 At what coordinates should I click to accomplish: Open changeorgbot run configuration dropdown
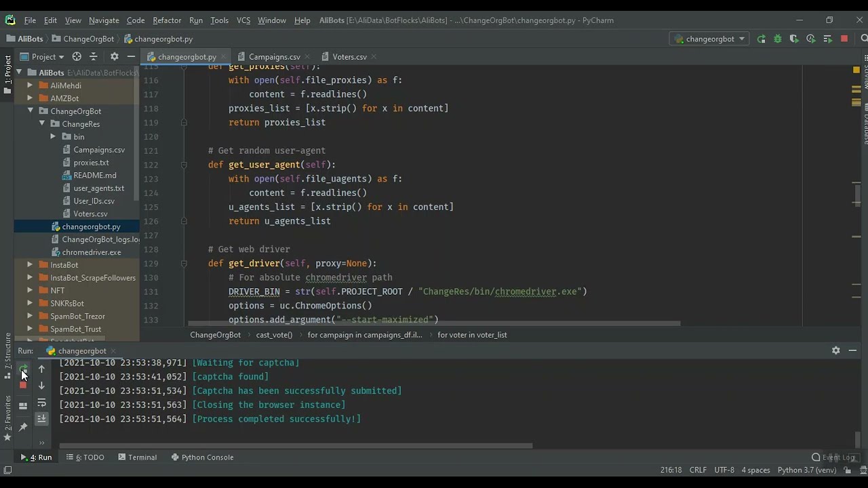pos(710,39)
